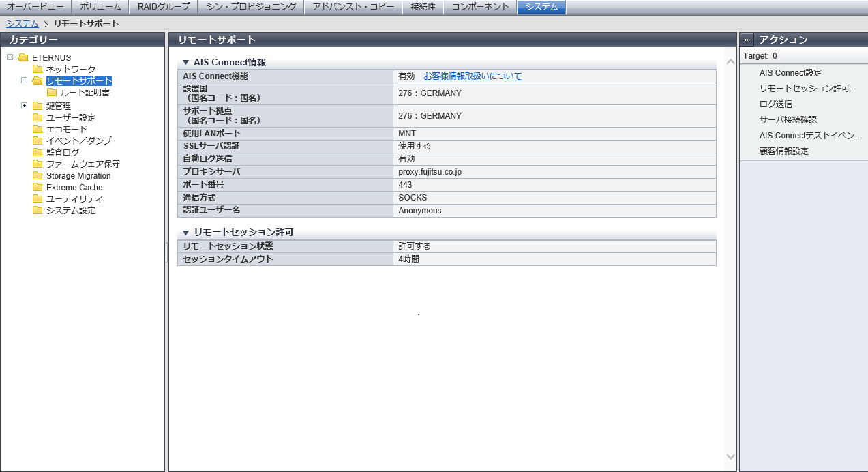Click the エコモード folder icon

[38, 130]
